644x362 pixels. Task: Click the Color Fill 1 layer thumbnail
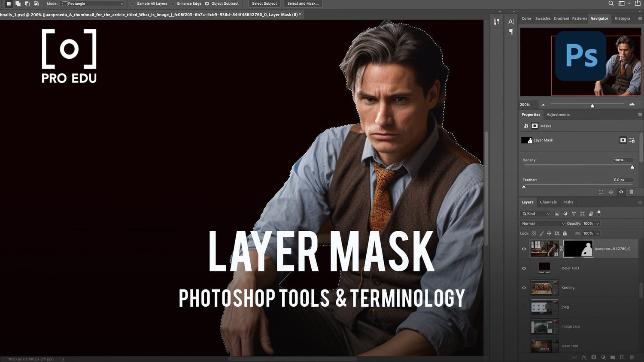click(544, 268)
